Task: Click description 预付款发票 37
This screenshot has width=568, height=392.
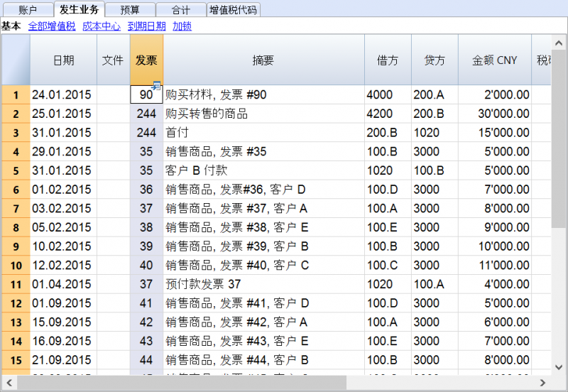Action: pyautogui.click(x=263, y=284)
